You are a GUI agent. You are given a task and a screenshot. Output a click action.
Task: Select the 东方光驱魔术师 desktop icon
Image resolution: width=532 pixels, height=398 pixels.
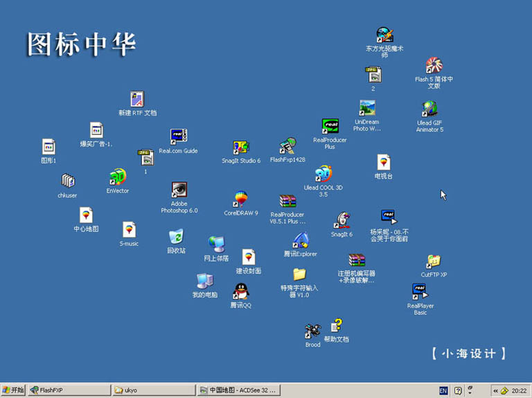pyautogui.click(x=384, y=35)
